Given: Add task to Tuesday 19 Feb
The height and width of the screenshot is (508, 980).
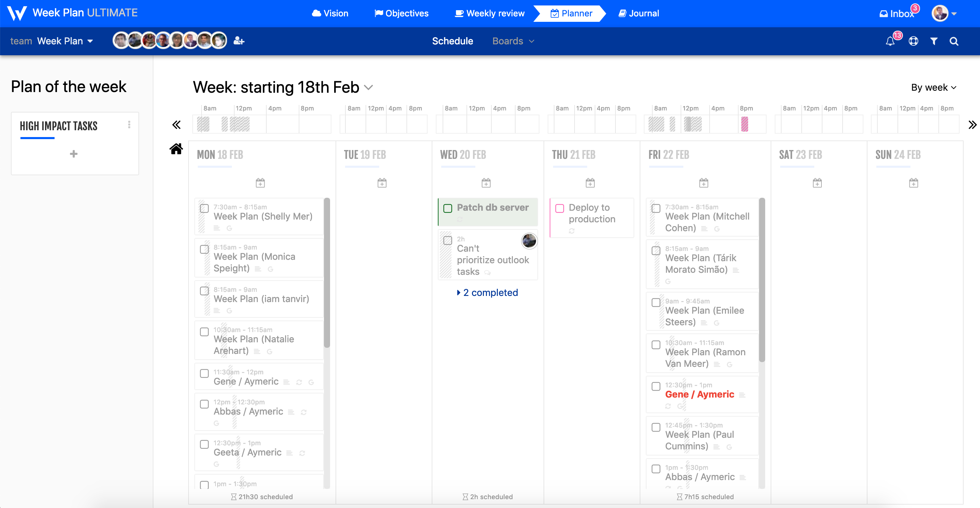Looking at the screenshot, I should pos(382,183).
